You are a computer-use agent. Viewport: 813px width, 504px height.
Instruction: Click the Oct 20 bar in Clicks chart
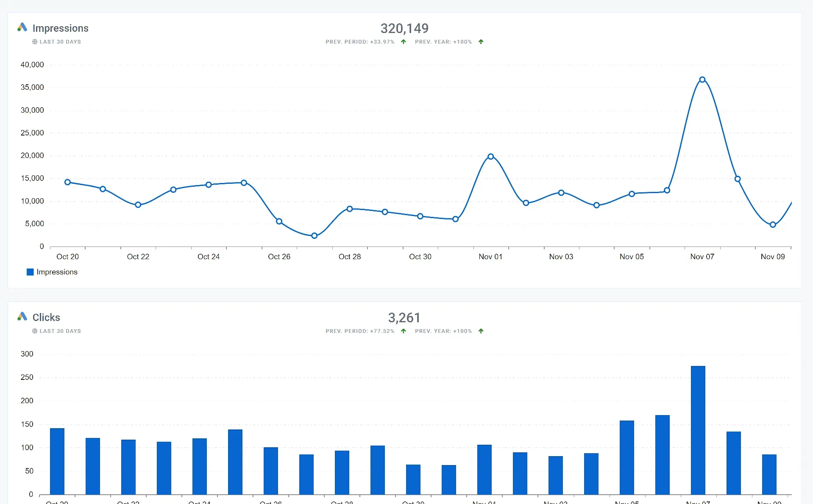coord(57,461)
